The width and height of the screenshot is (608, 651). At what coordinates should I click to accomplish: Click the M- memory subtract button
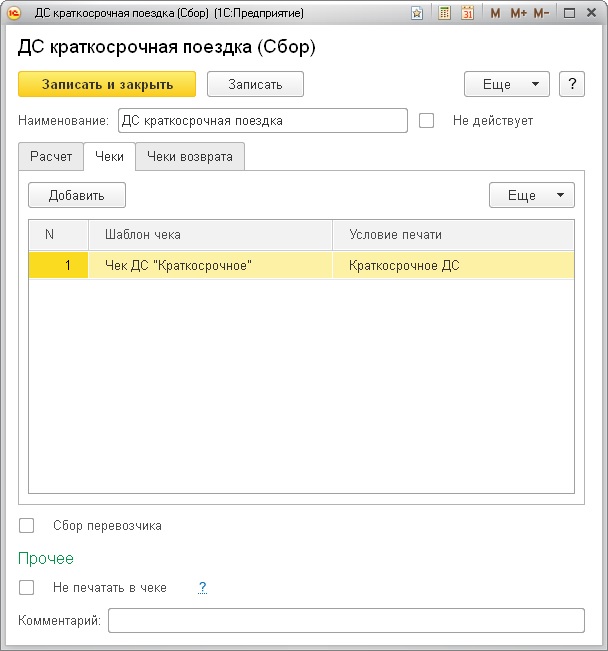(x=541, y=13)
